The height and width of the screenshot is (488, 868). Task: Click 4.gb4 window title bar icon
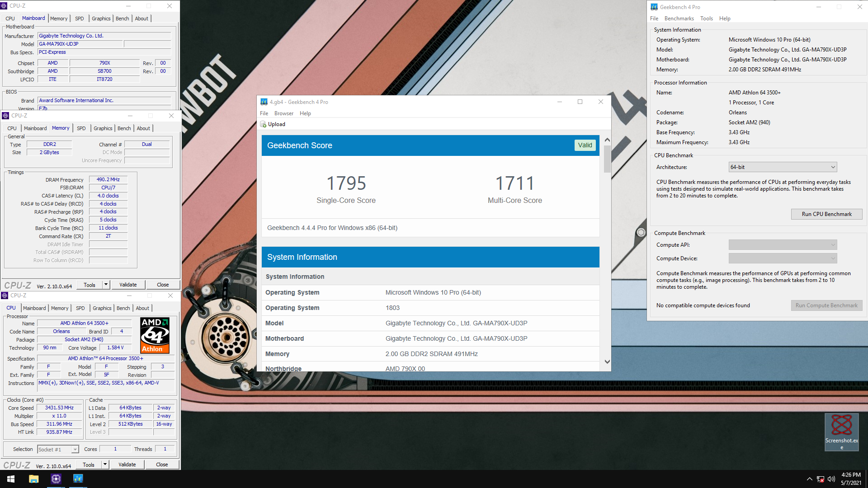264,102
